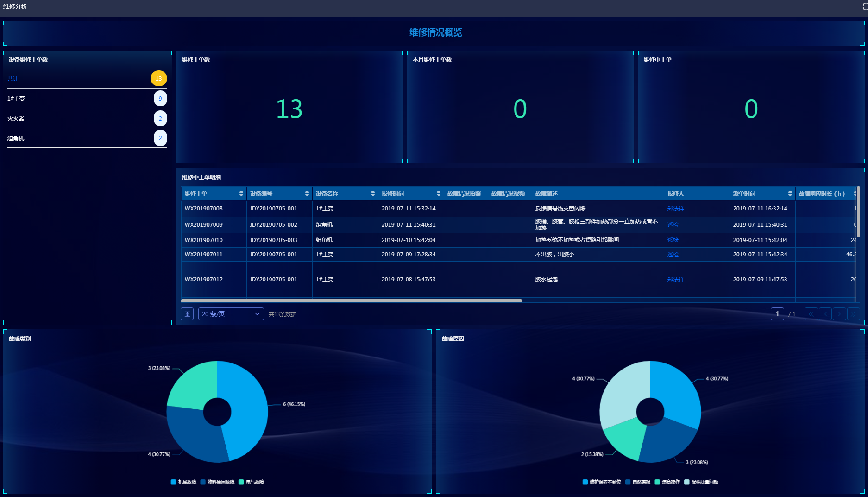868x497 pixels.
Task: Go to first page with double-left arrow
Action: [x=811, y=314]
